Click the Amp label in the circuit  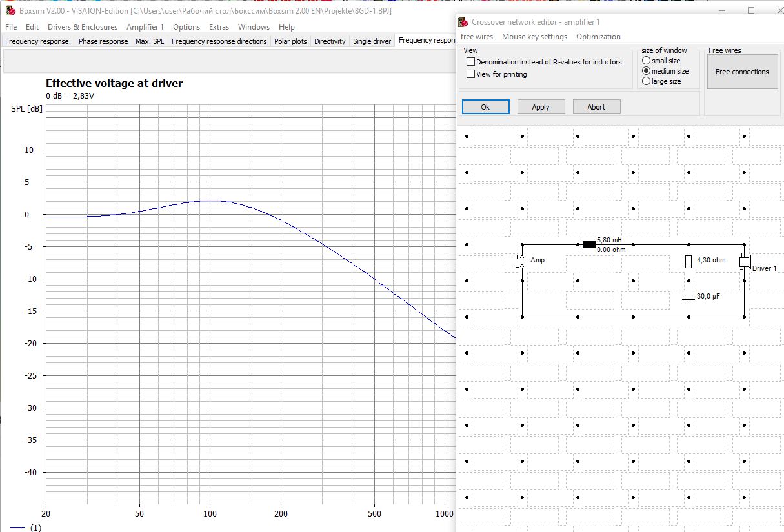tap(537, 260)
